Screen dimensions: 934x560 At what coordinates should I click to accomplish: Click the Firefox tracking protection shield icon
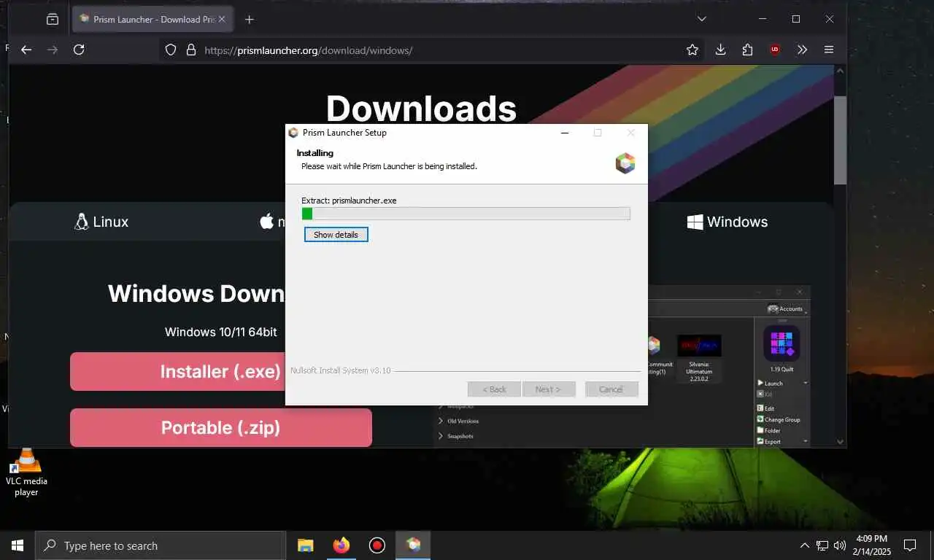[171, 50]
